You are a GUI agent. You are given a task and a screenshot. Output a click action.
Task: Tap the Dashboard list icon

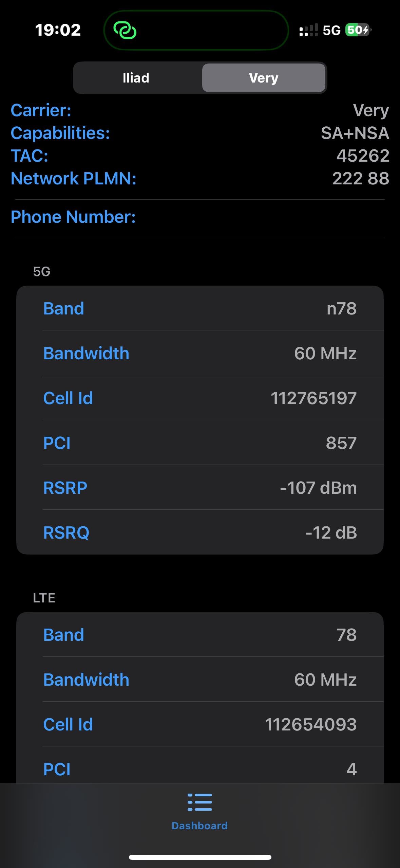tap(199, 802)
